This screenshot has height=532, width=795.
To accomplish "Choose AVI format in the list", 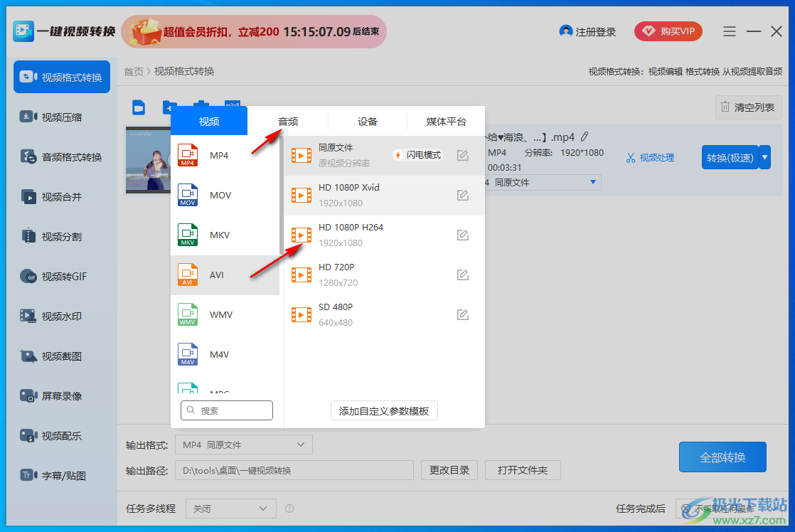I will tap(225, 275).
